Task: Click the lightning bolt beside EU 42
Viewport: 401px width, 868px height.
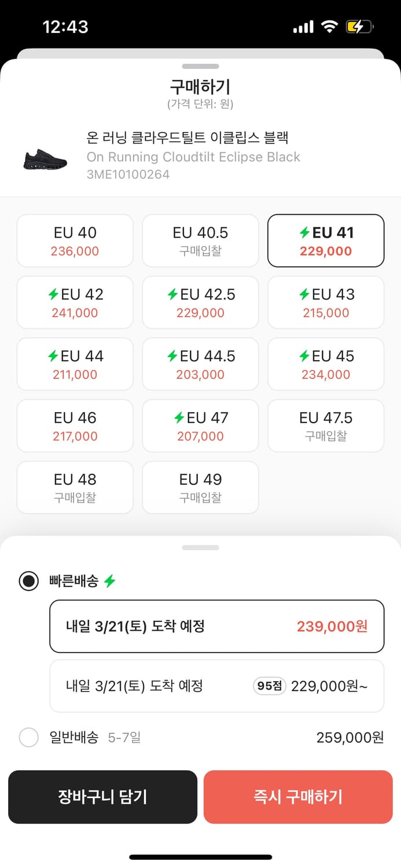Action: pos(54,294)
